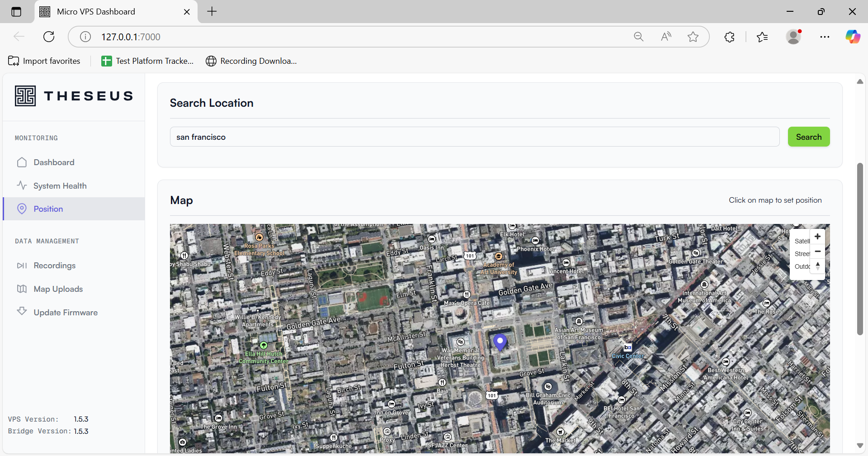Viewport: 868px width, 456px height.
Task: Zoom out on the map
Action: (817, 251)
